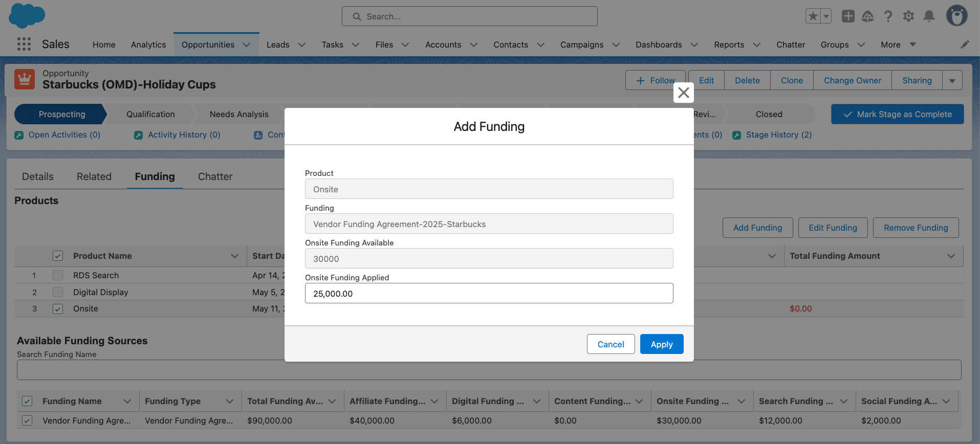Open the Chatter nav item
The width and height of the screenshot is (980, 444).
pos(791,45)
